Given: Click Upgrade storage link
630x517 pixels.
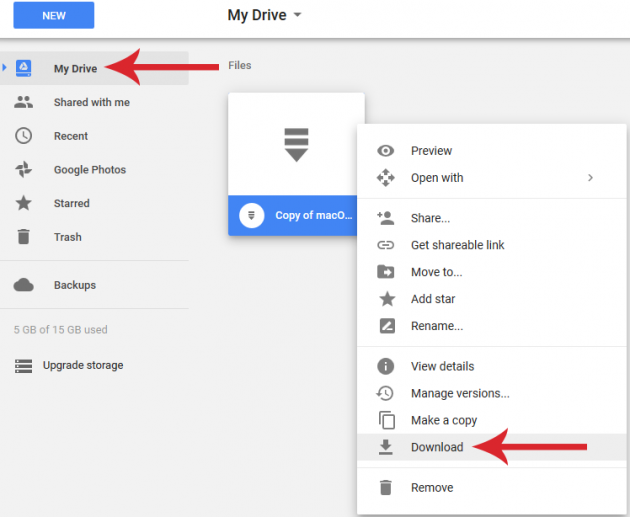Looking at the screenshot, I should pyautogui.click(x=83, y=365).
